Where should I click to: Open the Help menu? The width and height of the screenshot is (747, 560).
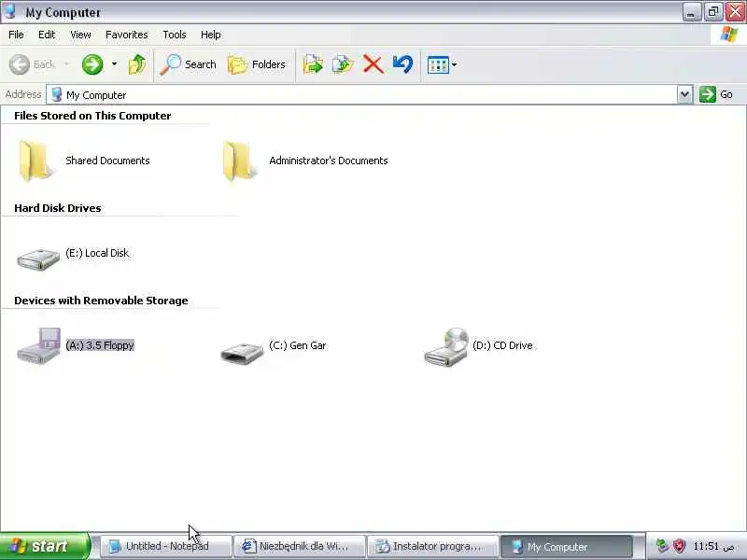[211, 35]
